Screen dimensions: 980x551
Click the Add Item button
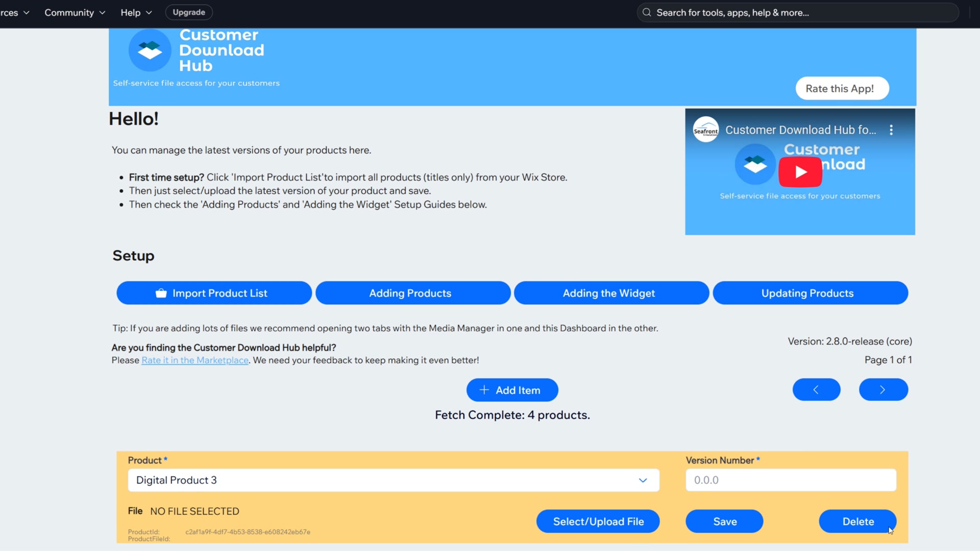[x=512, y=390]
